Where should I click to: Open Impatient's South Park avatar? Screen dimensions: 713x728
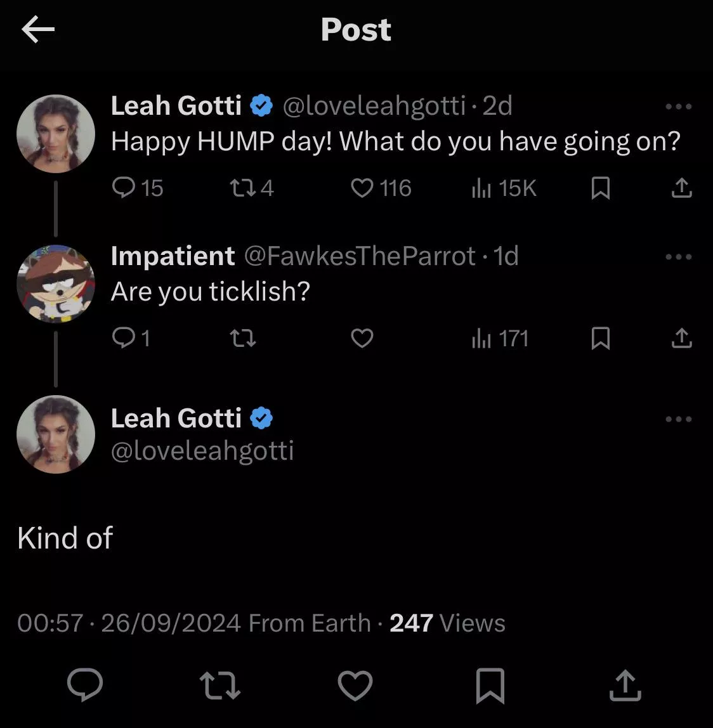(x=56, y=283)
